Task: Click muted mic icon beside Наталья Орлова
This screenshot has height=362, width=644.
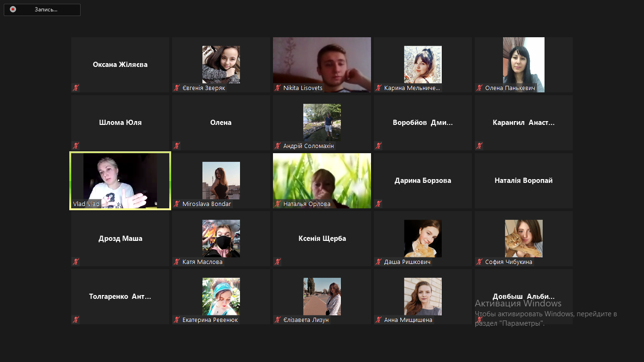Action: click(x=278, y=204)
